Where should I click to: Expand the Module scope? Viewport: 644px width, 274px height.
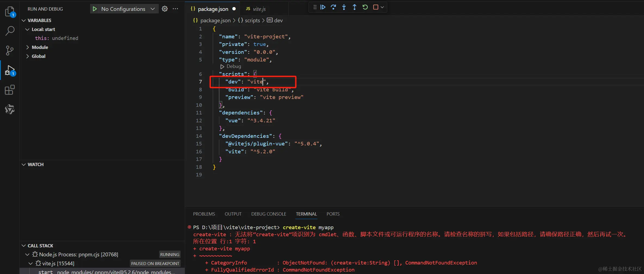[27, 47]
